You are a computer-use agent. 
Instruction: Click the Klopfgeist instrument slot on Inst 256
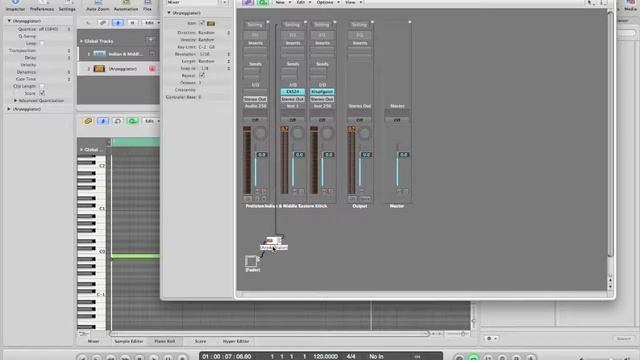click(x=322, y=92)
